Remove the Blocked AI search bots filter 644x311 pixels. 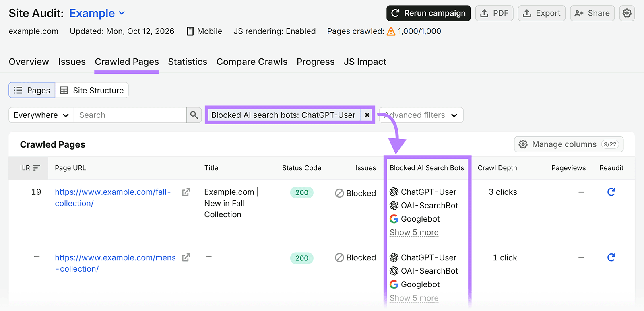[x=367, y=115]
